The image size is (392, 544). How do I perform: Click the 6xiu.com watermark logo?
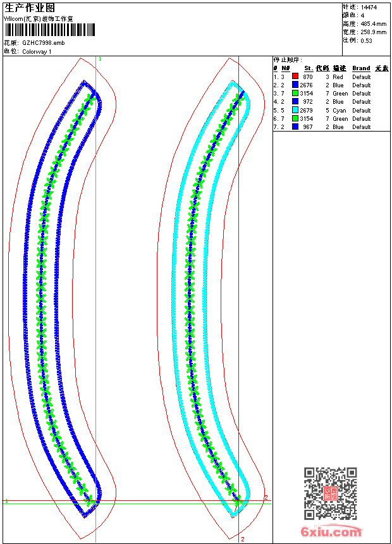click(331, 531)
